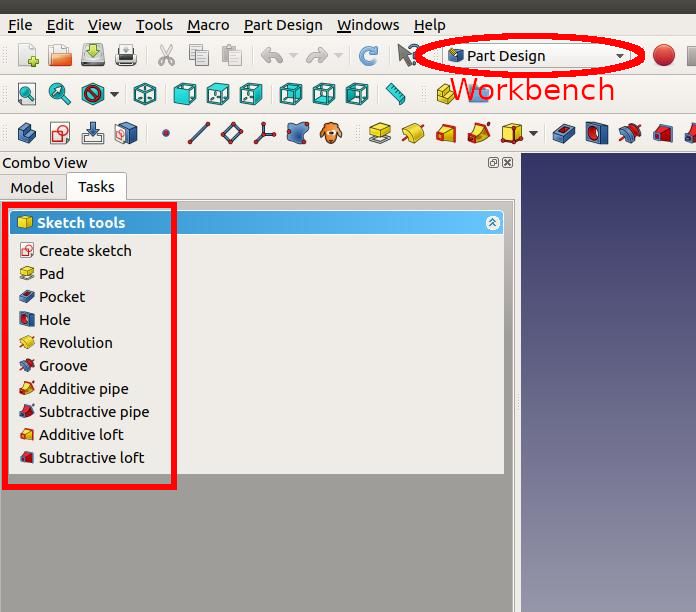Click the Datum point icon
The height and width of the screenshot is (612, 696).
166,133
